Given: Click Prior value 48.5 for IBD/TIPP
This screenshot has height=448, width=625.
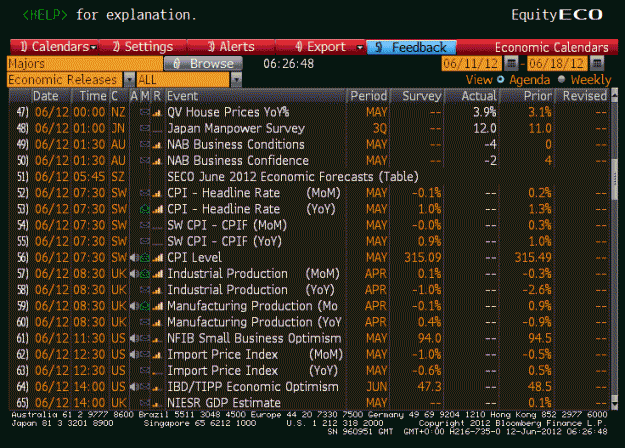Looking at the screenshot, I should (x=540, y=387).
